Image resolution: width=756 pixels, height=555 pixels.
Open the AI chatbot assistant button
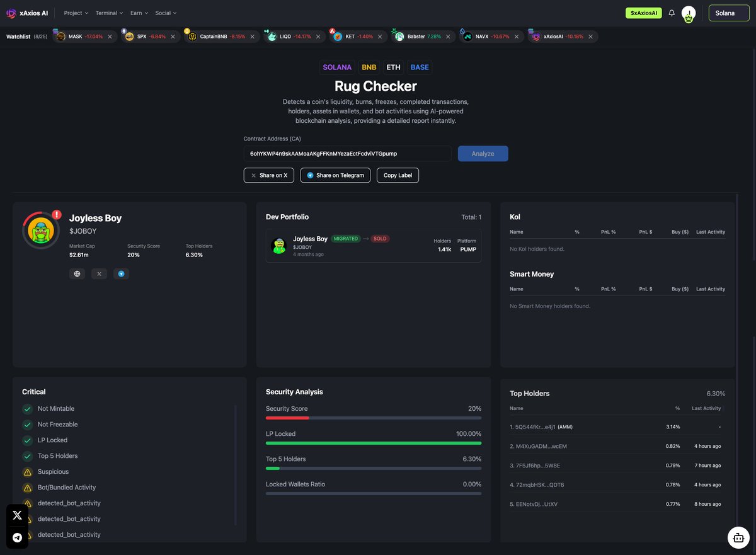point(738,537)
